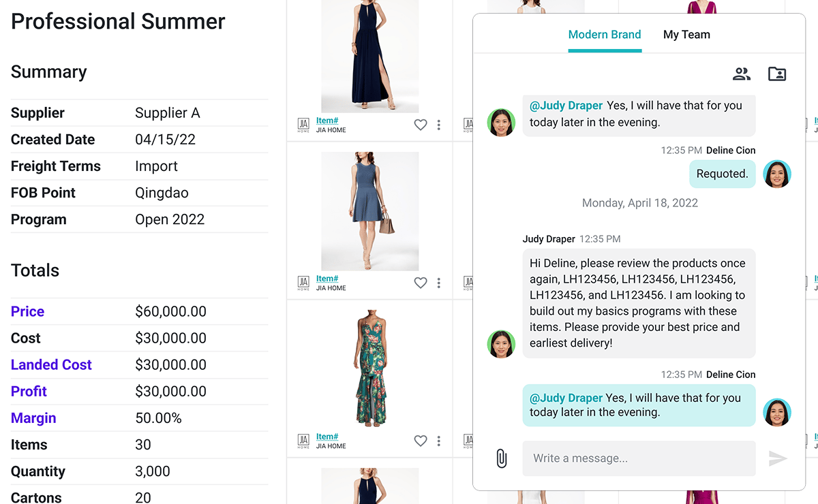Click the Landed Cost label in Totals
Viewport: 818px width, 504px height.
pos(51,365)
